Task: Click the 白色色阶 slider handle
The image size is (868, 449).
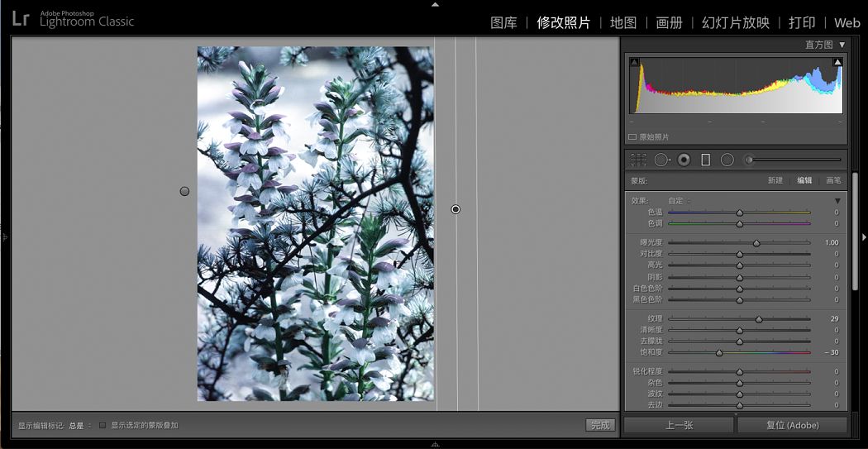Action: (740, 289)
